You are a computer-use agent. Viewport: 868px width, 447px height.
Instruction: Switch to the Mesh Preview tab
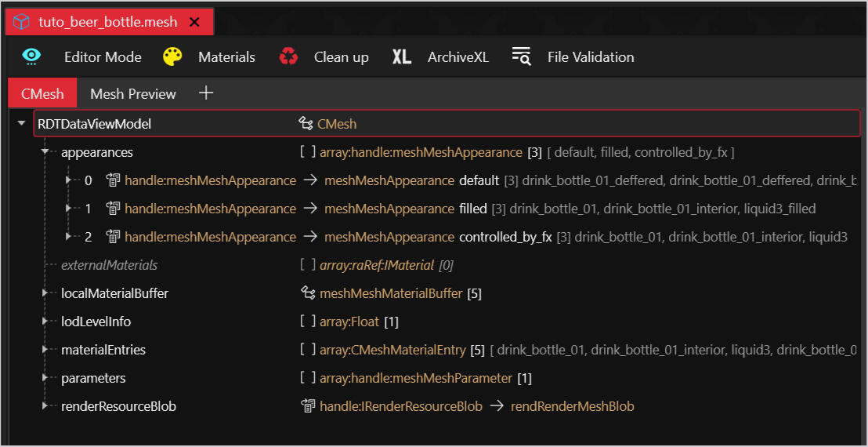pos(133,93)
